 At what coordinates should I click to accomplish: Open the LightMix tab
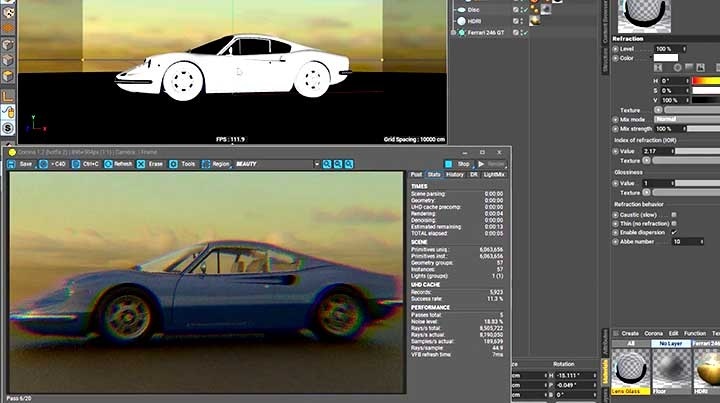tap(495, 174)
